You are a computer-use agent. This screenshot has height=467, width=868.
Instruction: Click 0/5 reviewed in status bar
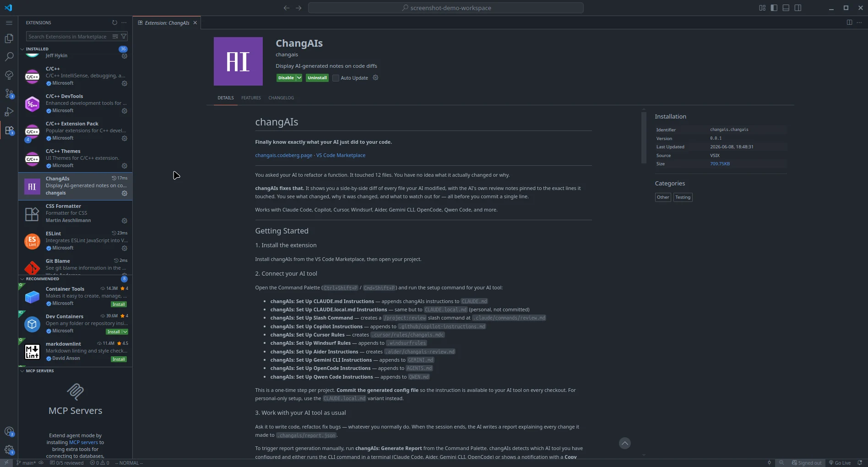[67, 463]
